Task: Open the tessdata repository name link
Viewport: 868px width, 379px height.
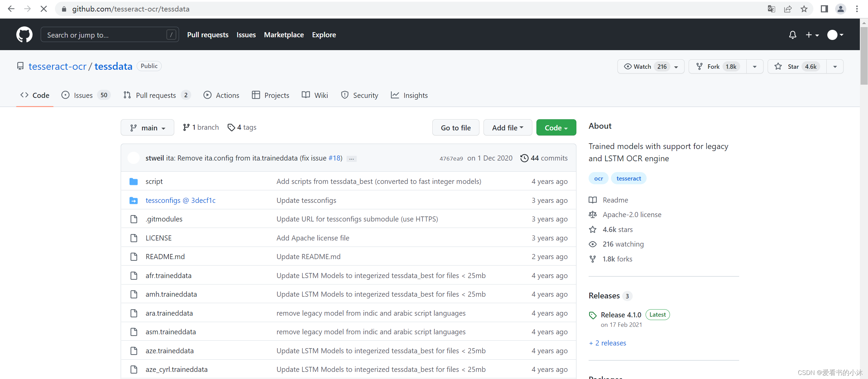Action: pyautogui.click(x=113, y=66)
